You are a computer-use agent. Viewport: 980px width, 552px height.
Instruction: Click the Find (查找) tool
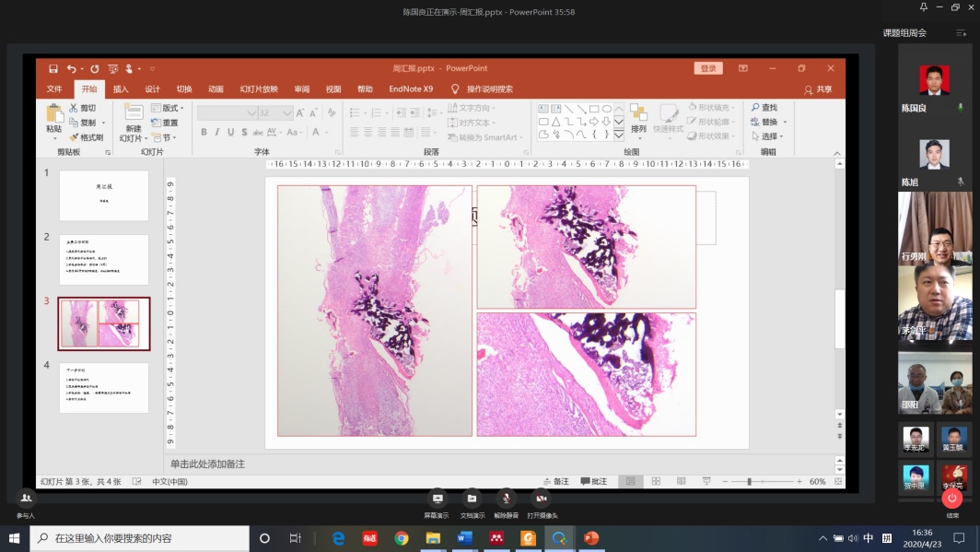coord(764,108)
